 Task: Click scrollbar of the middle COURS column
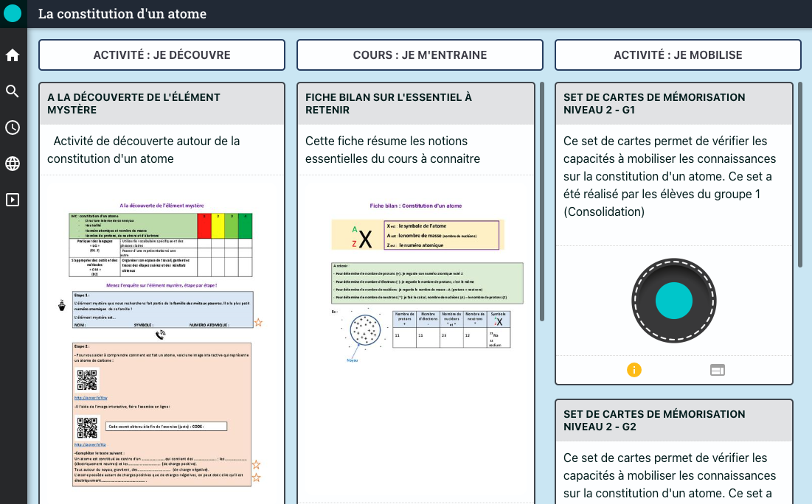pyautogui.click(x=543, y=201)
